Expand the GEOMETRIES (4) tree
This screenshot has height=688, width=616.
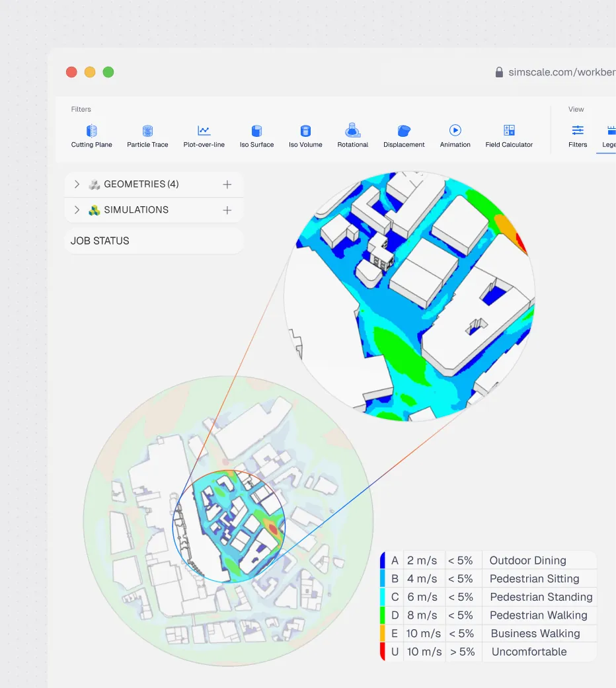(x=77, y=184)
